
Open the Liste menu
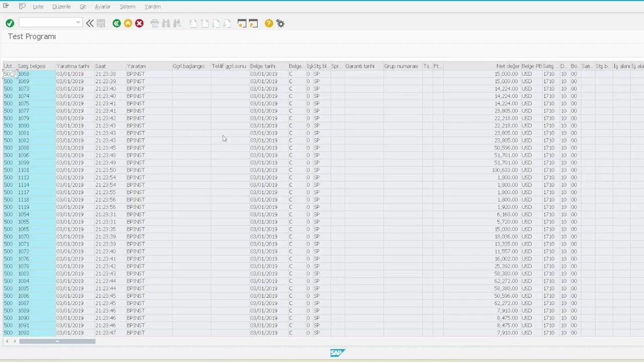(x=38, y=7)
